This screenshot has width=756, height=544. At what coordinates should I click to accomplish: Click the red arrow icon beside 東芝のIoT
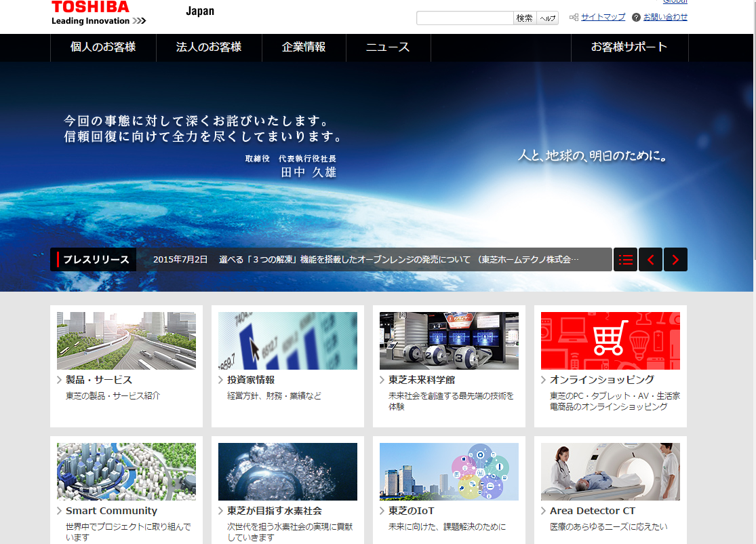point(380,511)
